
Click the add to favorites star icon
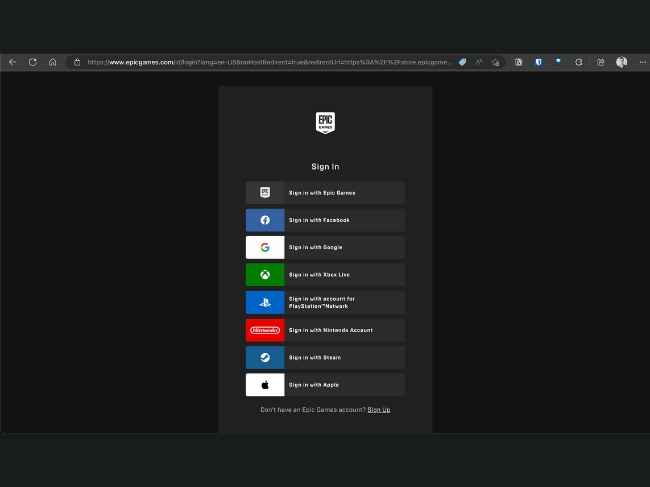pyautogui.click(x=496, y=62)
